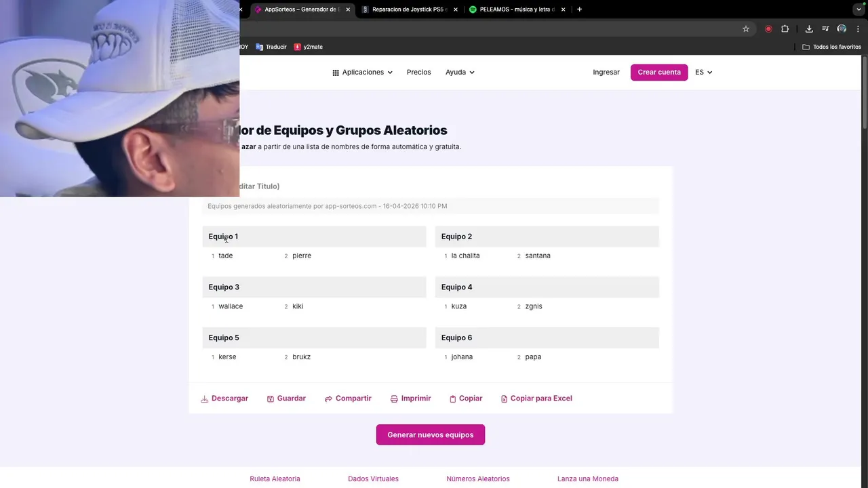Screen dimensions: 868x488
Task: Click the Equipo 1 header
Action: [314, 237]
